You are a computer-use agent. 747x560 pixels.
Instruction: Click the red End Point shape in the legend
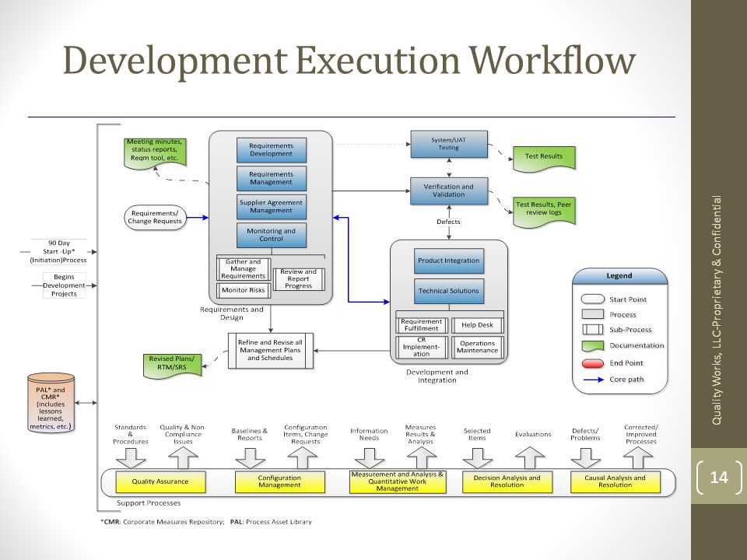pos(593,363)
